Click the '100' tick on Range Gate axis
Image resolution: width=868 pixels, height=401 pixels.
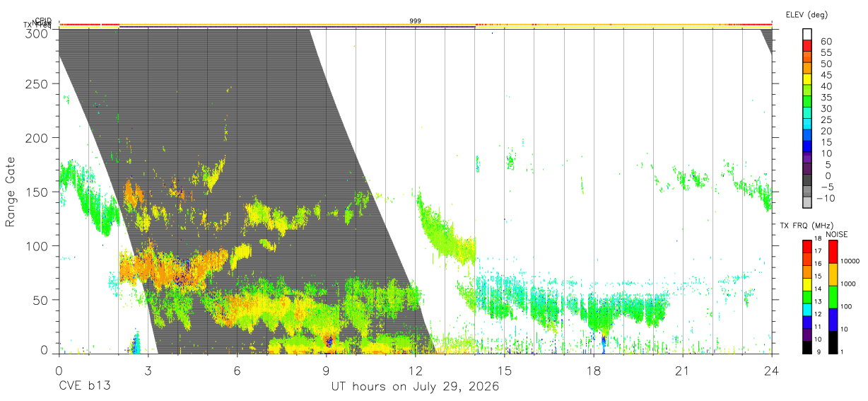[x=36, y=245]
